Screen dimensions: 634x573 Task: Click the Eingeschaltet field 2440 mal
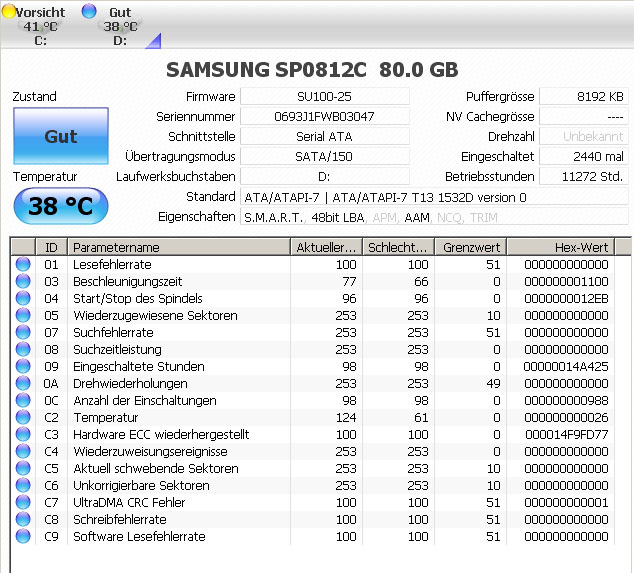pyautogui.click(x=584, y=156)
